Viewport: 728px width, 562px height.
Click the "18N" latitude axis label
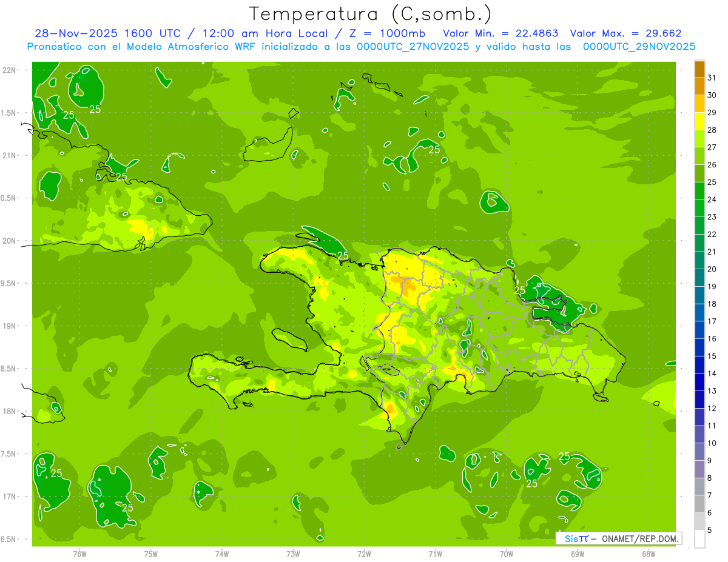coord(9,411)
